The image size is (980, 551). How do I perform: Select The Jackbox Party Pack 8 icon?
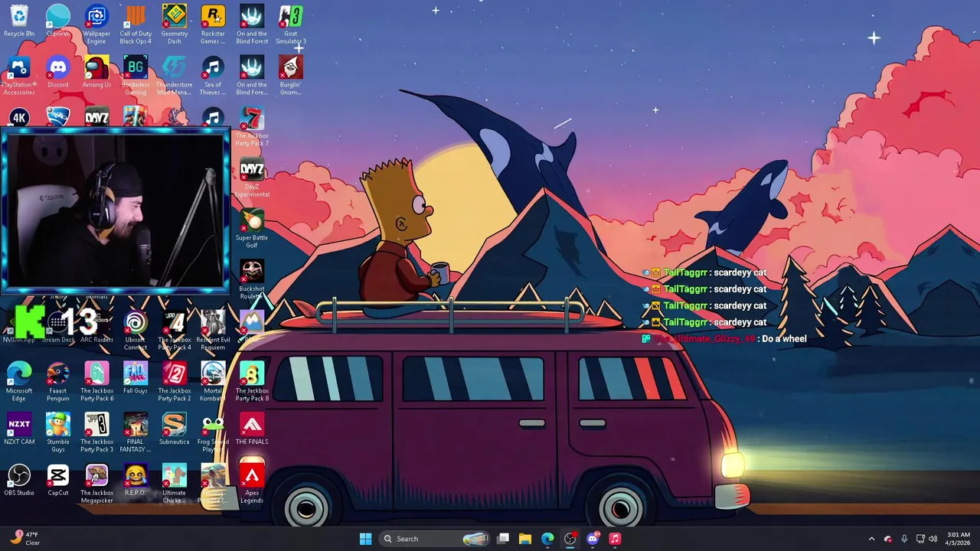coord(252,382)
